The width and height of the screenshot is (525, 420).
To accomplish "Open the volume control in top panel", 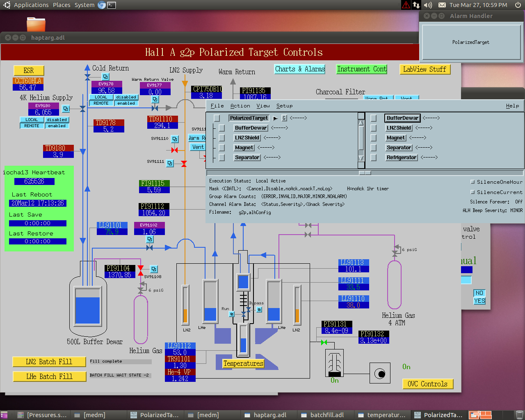I will point(428,5).
